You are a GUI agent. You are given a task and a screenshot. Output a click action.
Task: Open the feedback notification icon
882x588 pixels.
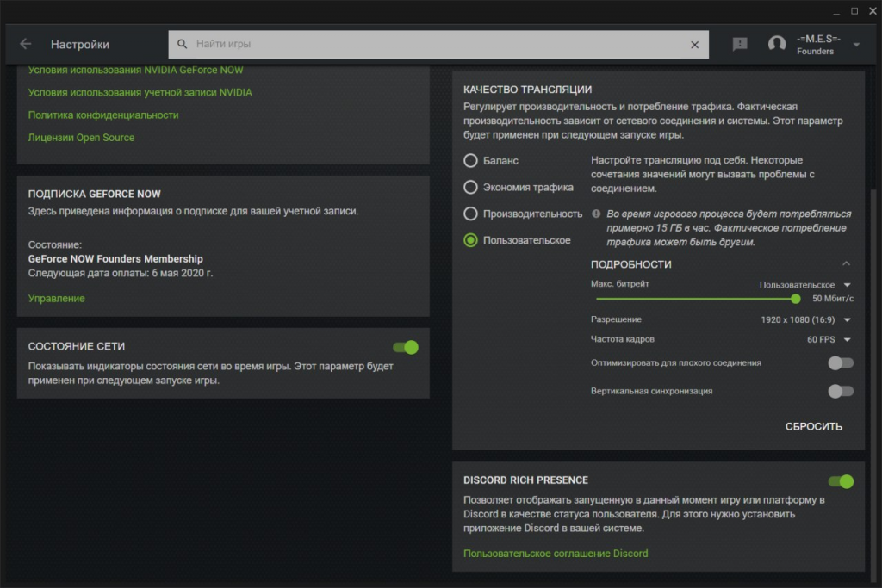740,44
